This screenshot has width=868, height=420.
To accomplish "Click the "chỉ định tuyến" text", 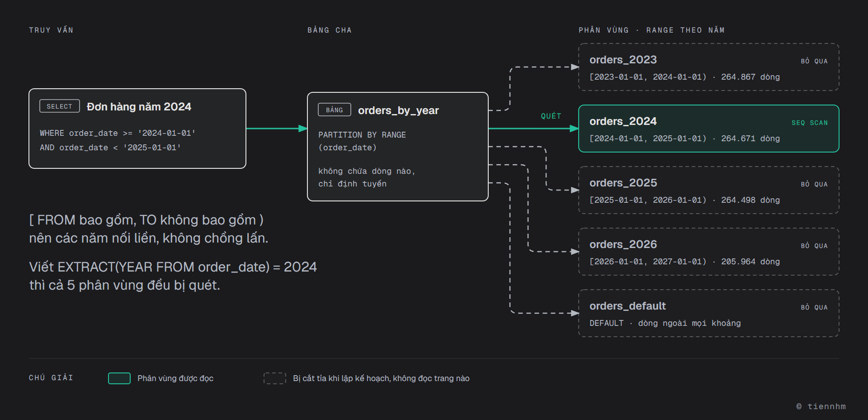I will click(352, 184).
